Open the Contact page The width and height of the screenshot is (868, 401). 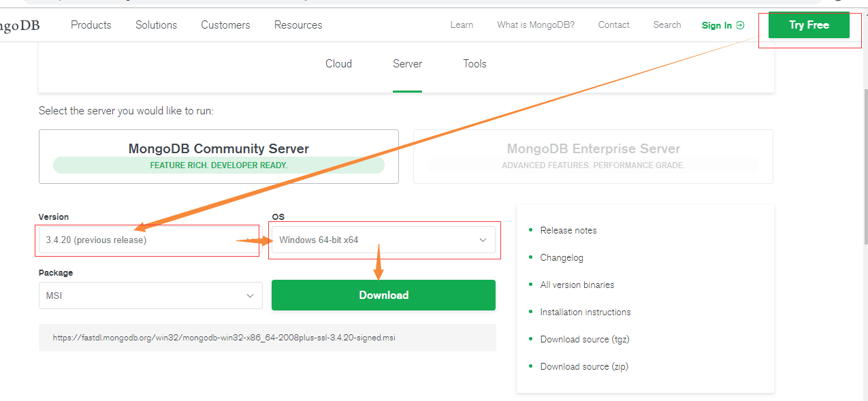click(x=614, y=25)
